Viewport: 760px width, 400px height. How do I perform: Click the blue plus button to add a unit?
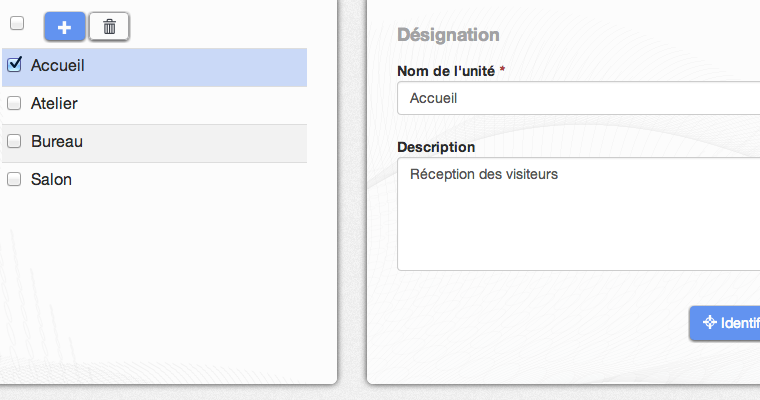click(x=64, y=27)
